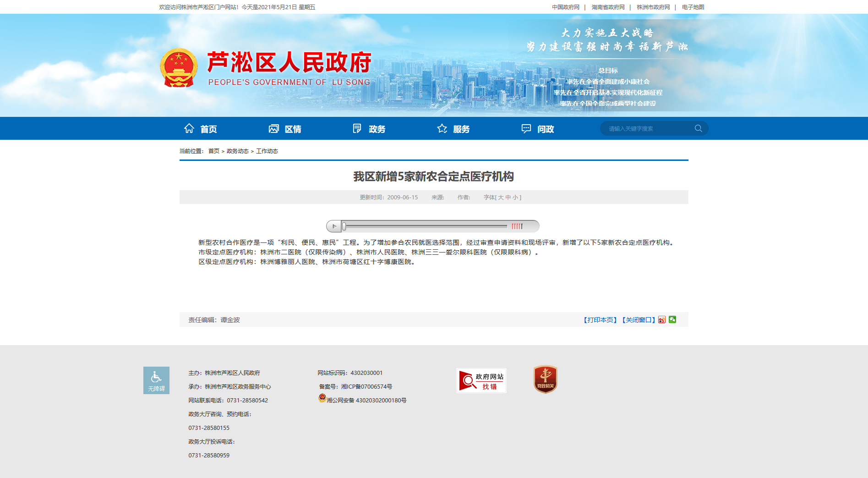The height and width of the screenshot is (478, 868).
Task: Click the 关闭窗口 link
Action: pos(639,320)
